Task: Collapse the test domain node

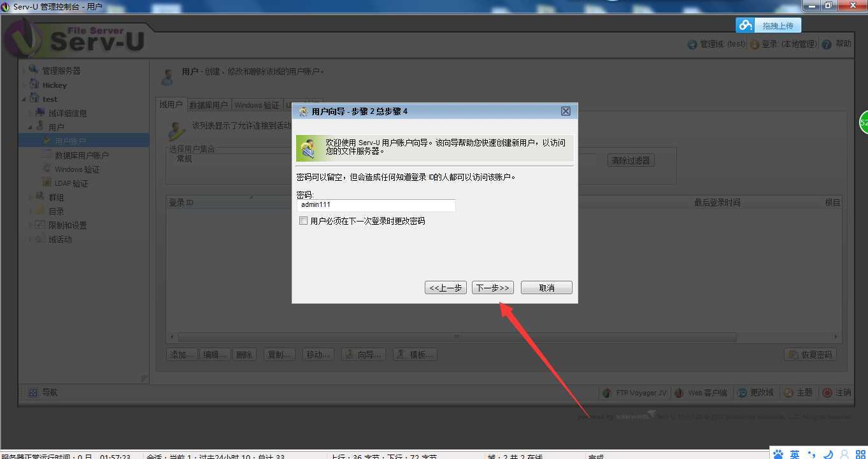Action: coord(24,99)
